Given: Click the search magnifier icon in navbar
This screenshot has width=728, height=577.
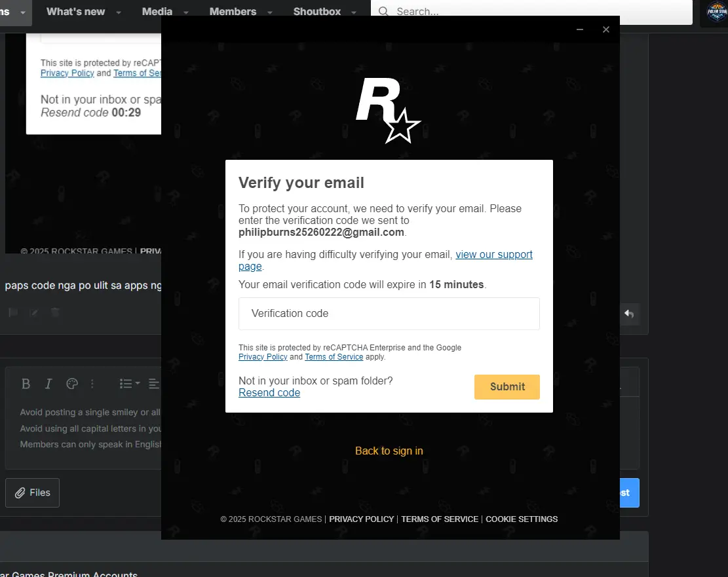Looking at the screenshot, I should point(383,11).
